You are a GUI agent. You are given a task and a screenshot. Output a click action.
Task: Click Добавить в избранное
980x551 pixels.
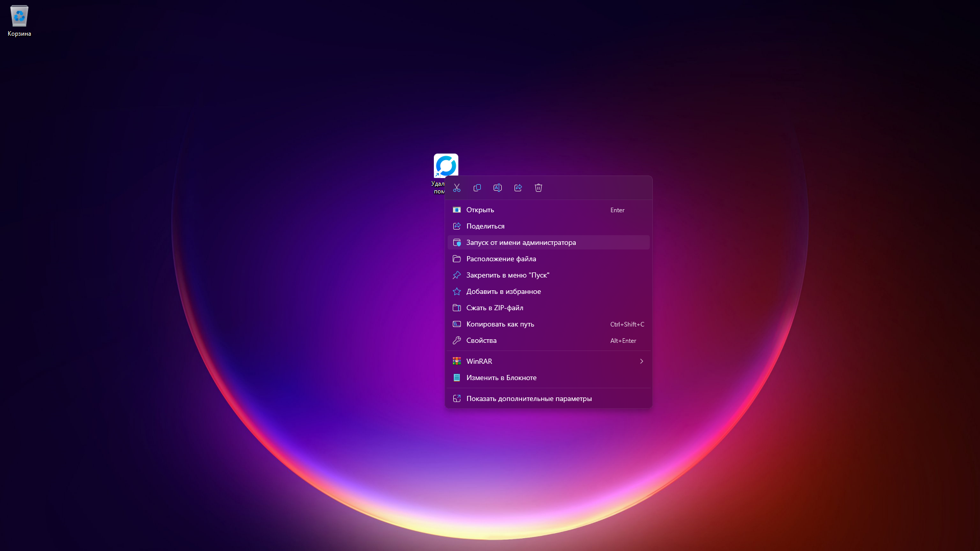pos(504,291)
